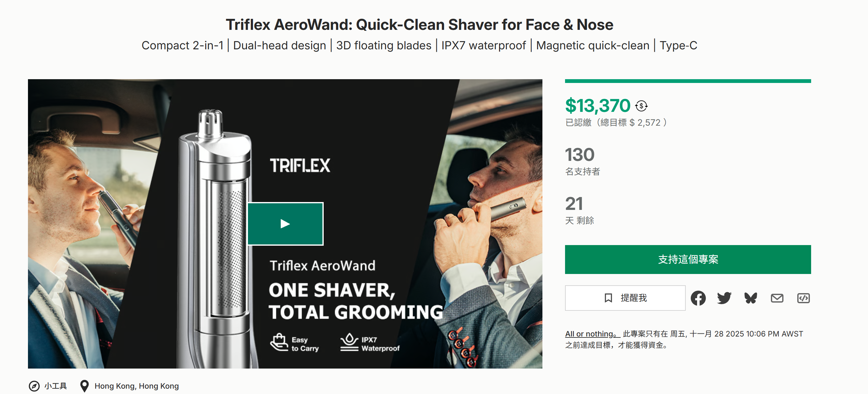This screenshot has height=394, width=868.
Task: Click the TRIFLEX logo in the video thumbnail
Action: (300, 165)
